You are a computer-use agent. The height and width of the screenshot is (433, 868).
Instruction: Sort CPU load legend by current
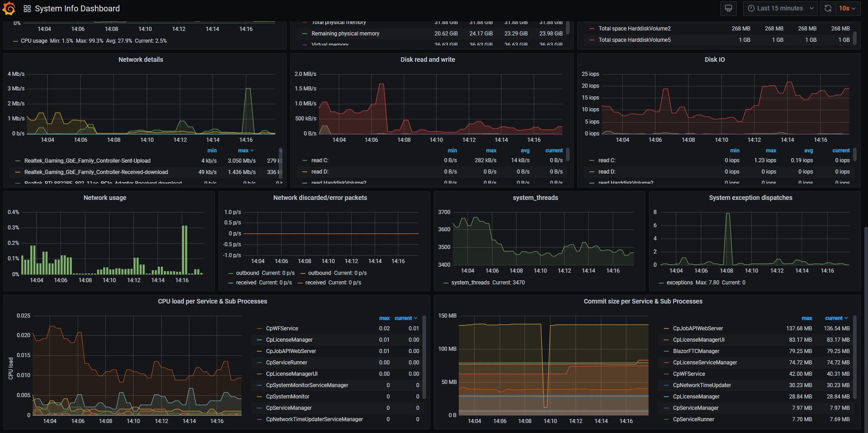(406, 318)
